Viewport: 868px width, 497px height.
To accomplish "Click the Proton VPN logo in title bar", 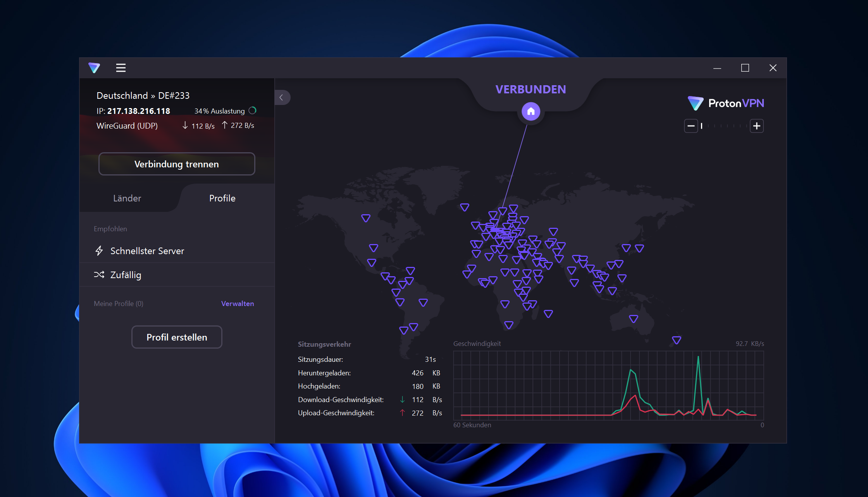I will (x=94, y=68).
